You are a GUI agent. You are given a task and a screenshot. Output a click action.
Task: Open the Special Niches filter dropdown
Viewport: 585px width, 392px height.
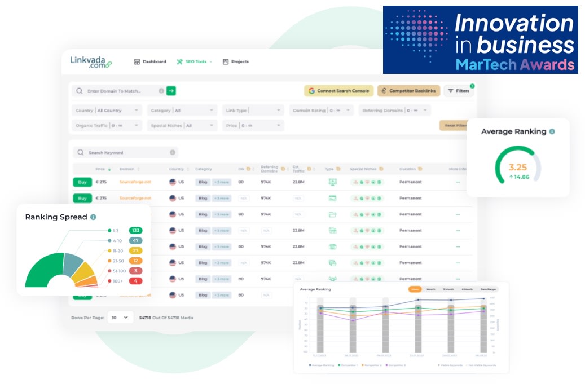(x=182, y=126)
